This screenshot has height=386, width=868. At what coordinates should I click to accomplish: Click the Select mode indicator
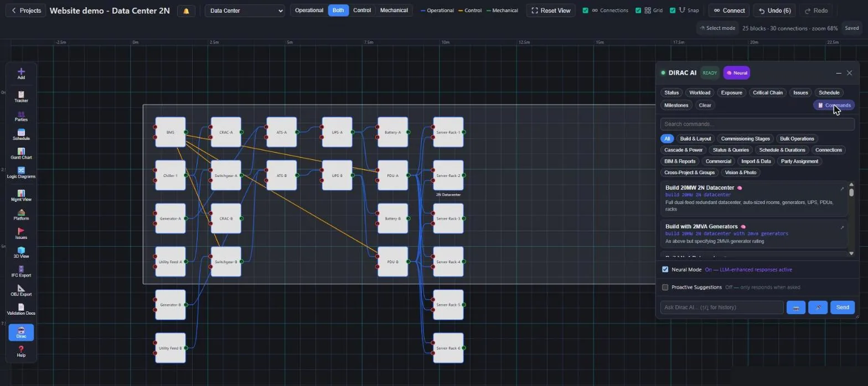coord(717,28)
